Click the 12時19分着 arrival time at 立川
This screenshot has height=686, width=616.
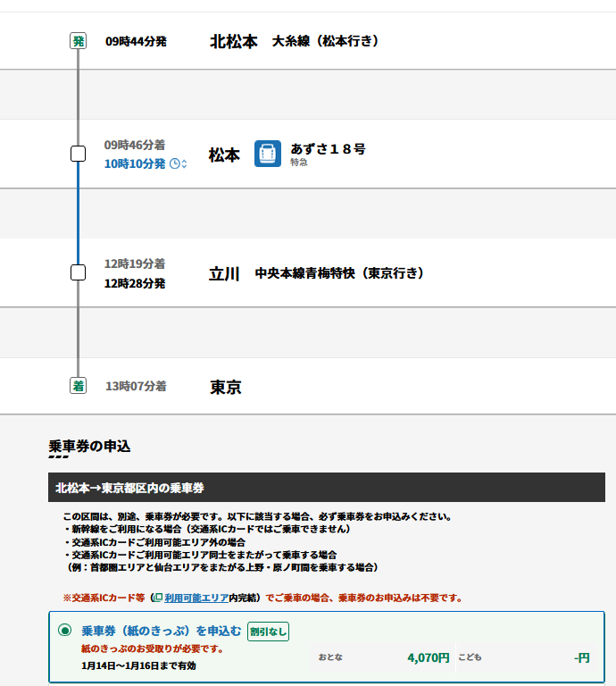pyautogui.click(x=135, y=264)
